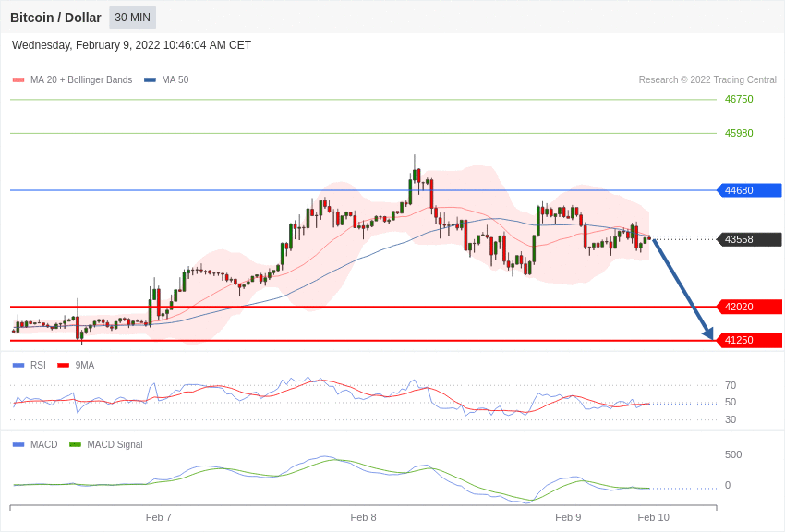
Task: Select the red 42020 support tag
Action: (749, 307)
